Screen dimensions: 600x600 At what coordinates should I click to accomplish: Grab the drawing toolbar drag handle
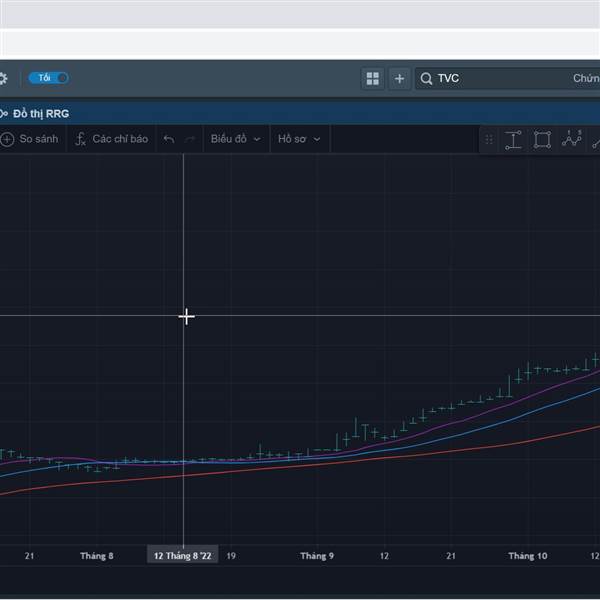point(489,140)
